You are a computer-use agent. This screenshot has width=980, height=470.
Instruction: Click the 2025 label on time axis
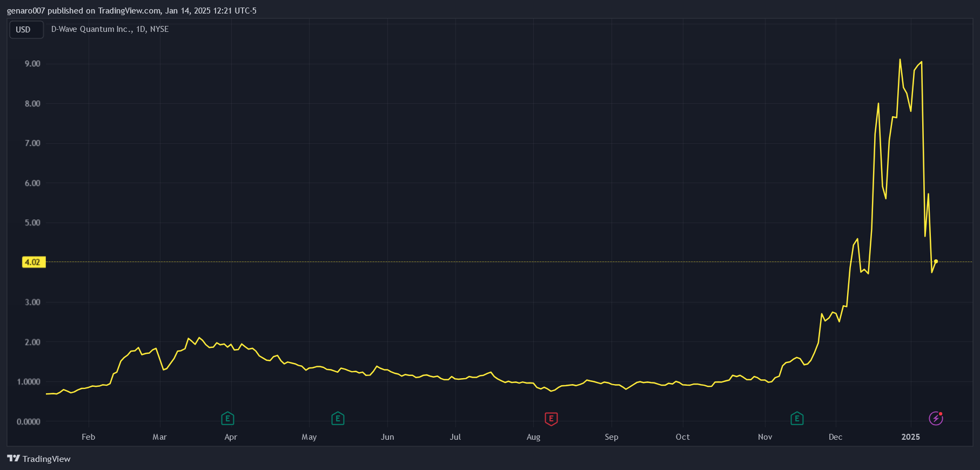point(910,437)
